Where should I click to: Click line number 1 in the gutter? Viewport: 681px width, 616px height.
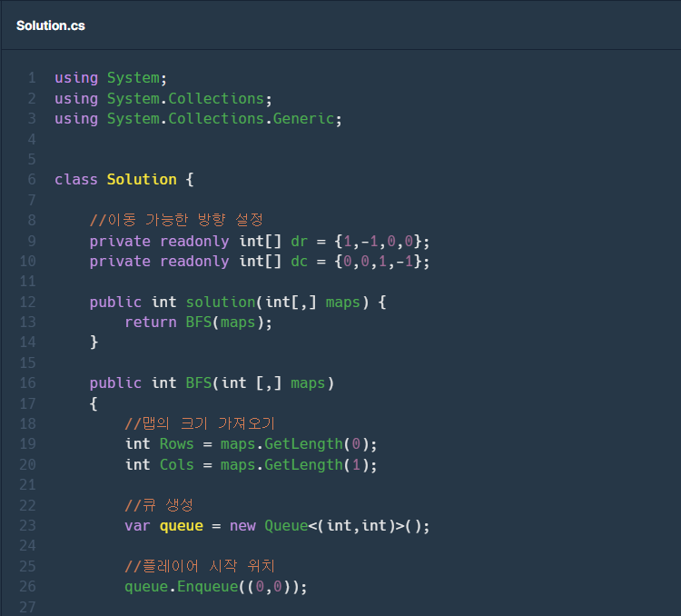(32, 78)
